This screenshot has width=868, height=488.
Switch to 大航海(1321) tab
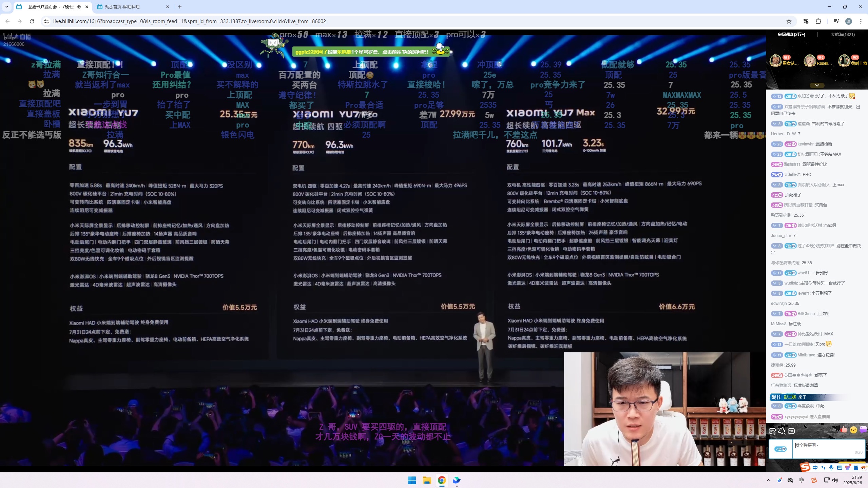(843, 34)
